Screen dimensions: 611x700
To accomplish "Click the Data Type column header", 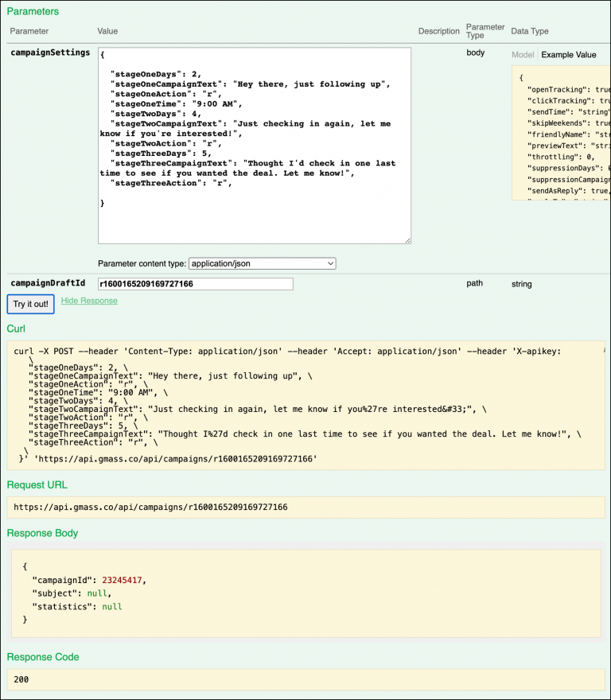I will 530,31.
